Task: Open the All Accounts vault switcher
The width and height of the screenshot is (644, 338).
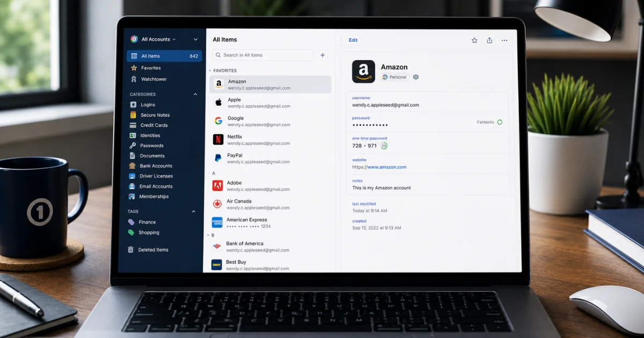Action: [x=155, y=39]
